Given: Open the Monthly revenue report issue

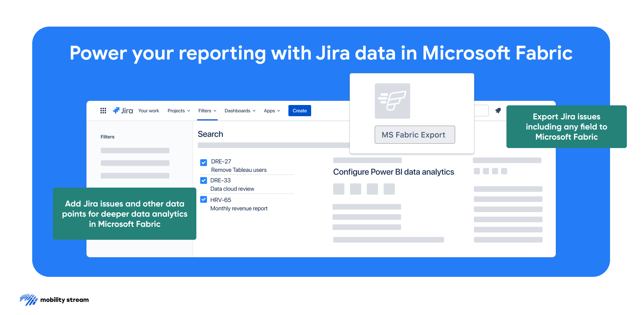Looking at the screenshot, I should (239, 209).
